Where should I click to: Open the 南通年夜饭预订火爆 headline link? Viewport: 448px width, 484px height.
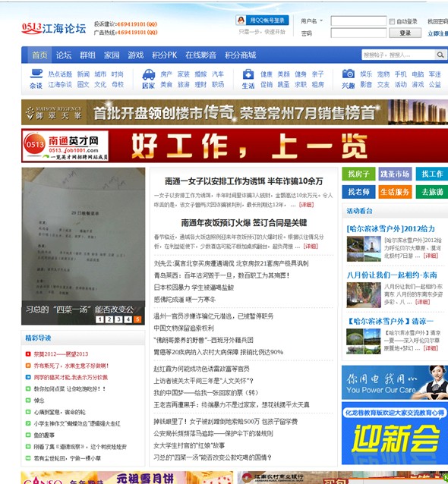click(244, 223)
